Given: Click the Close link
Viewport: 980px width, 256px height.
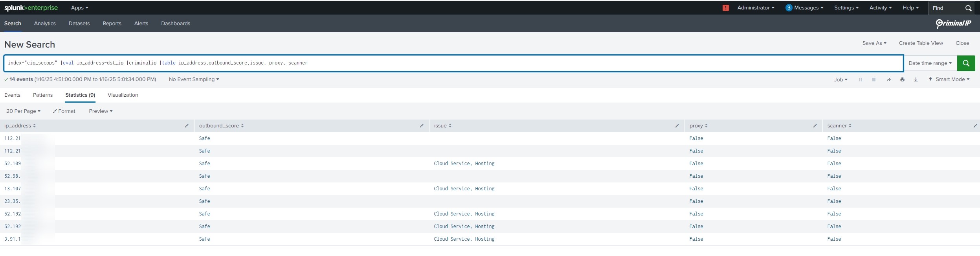Looking at the screenshot, I should tap(962, 43).
